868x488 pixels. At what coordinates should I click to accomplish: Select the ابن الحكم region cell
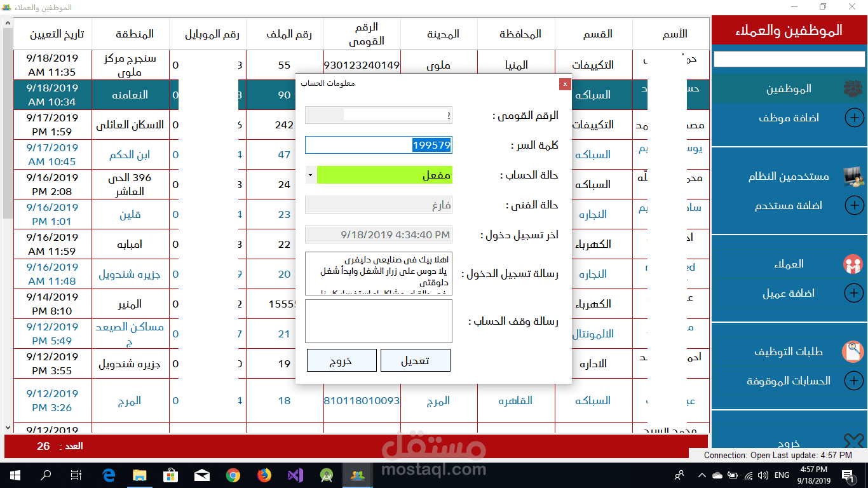tap(131, 154)
